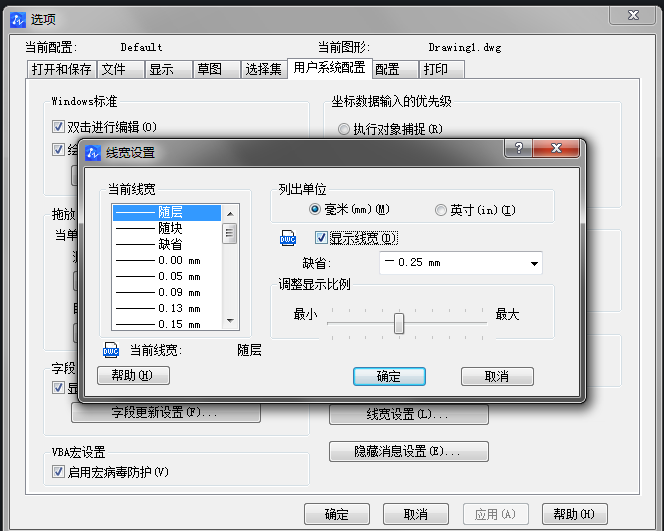Image resolution: width=664 pixels, height=531 pixels.
Task: Select 随块 in the lineweight list
Action: pos(166,228)
